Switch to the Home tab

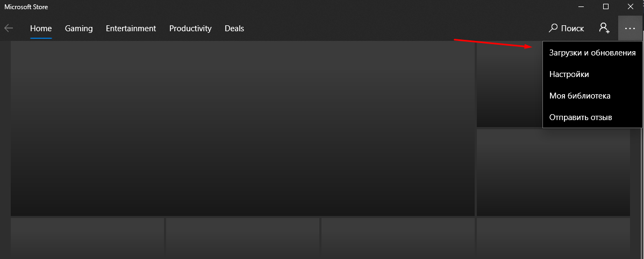41,28
